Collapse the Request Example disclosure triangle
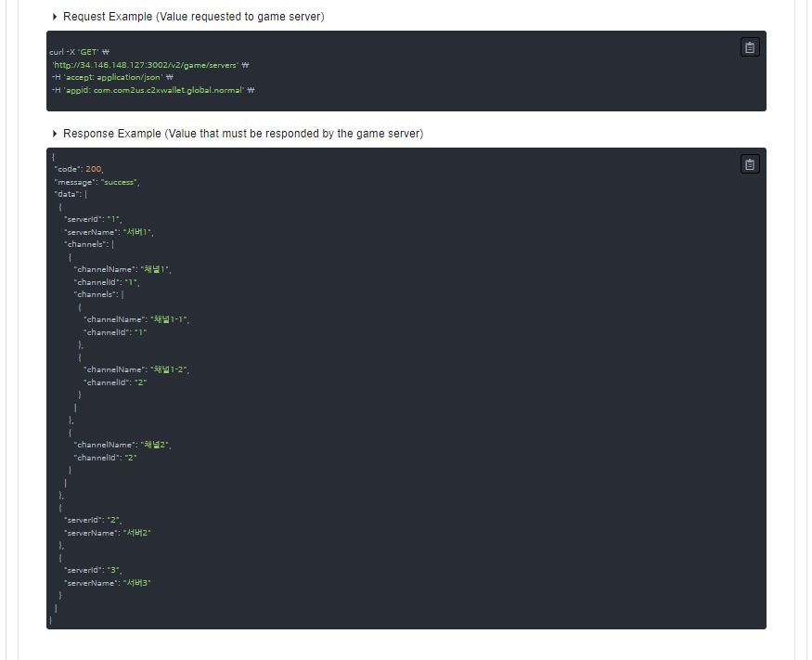 (55, 17)
